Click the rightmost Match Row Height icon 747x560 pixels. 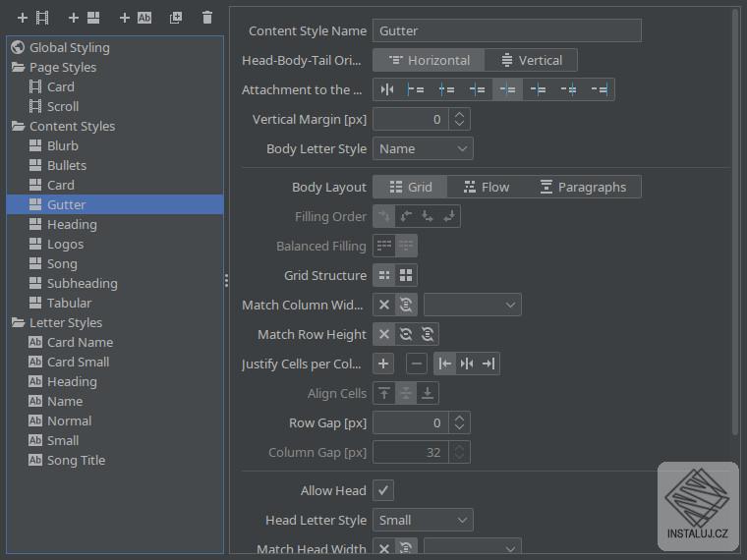point(428,334)
